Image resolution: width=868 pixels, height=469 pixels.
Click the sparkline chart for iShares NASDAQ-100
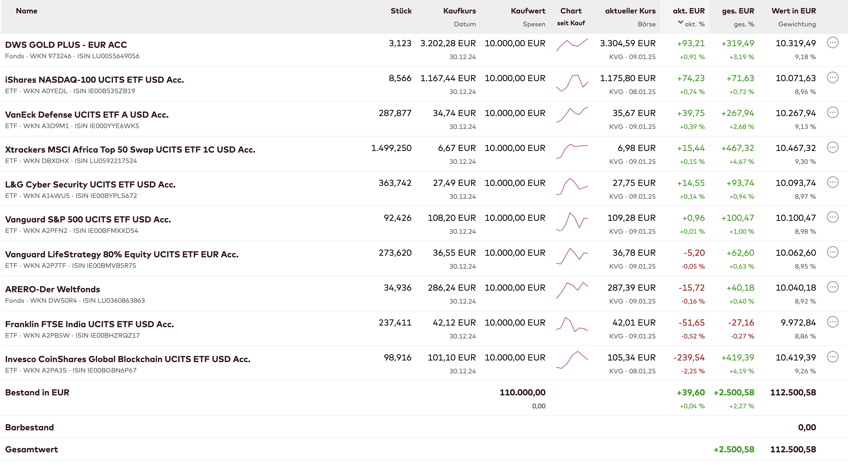tap(572, 83)
